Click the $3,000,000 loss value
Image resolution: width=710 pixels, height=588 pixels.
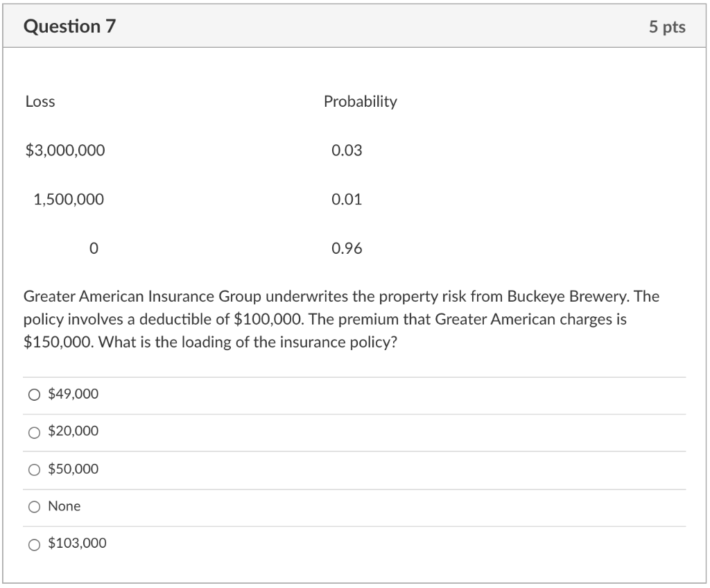[65, 150]
